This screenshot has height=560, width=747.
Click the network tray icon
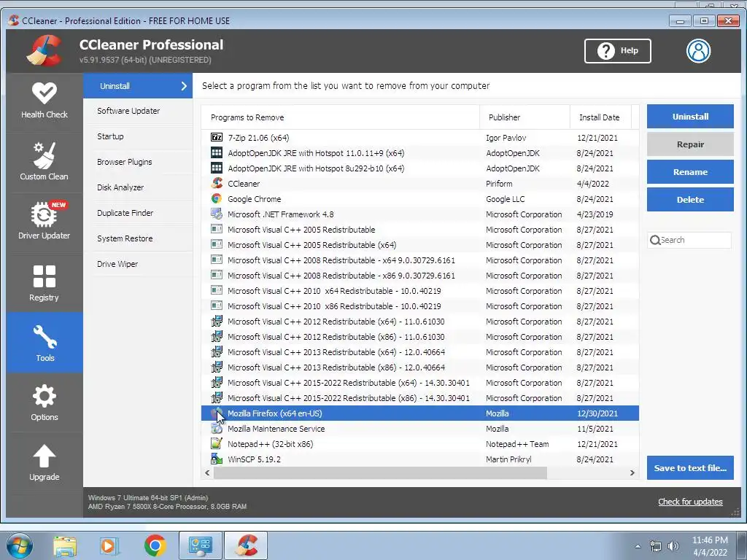click(x=656, y=546)
